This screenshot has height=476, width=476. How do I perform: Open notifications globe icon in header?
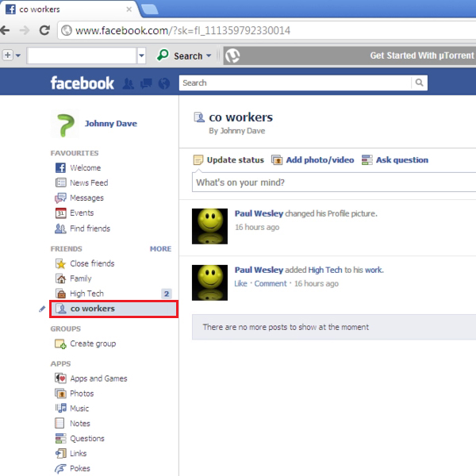(x=164, y=83)
